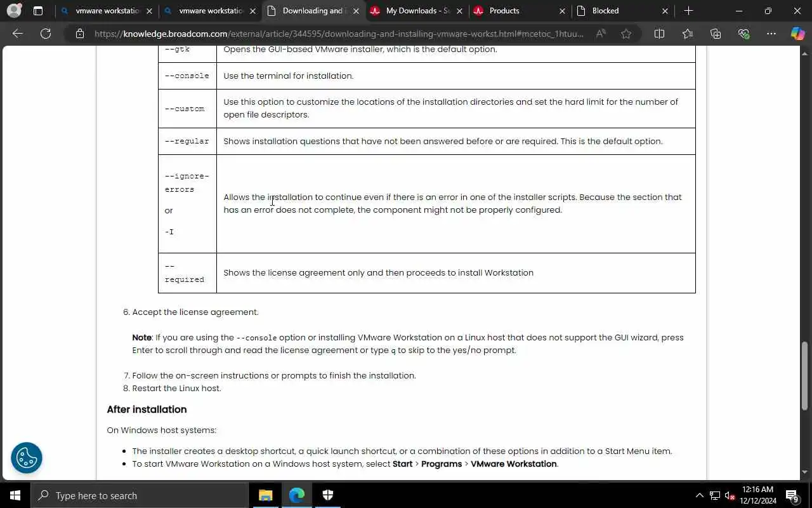The image size is (812, 508).
Task: Close the first vmware workstation tab
Action: 149,11
